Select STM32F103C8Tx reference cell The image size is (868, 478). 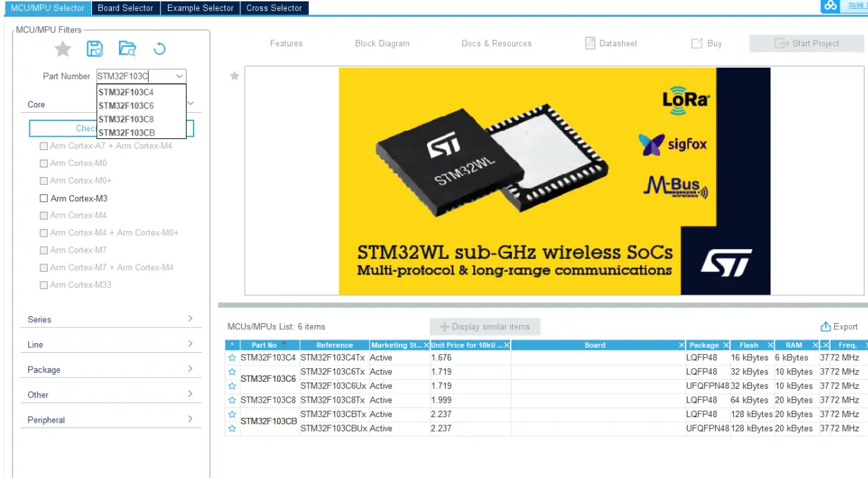click(x=333, y=400)
